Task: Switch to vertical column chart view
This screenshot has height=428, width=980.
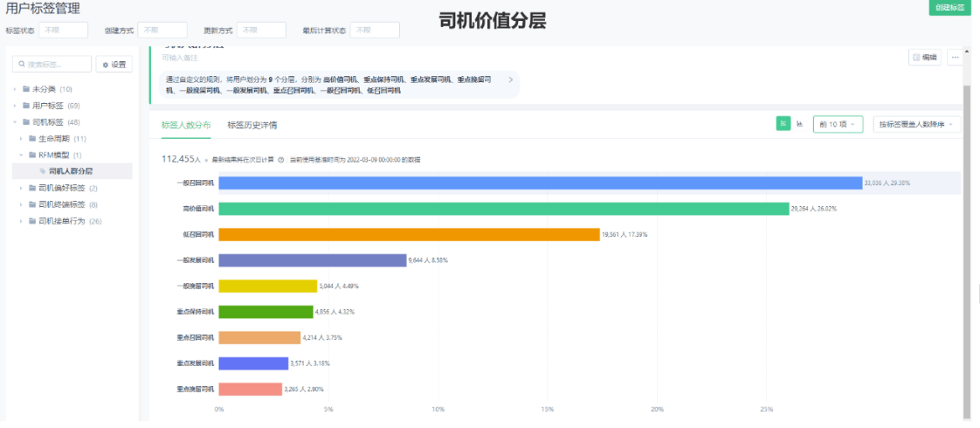Action: coord(800,124)
